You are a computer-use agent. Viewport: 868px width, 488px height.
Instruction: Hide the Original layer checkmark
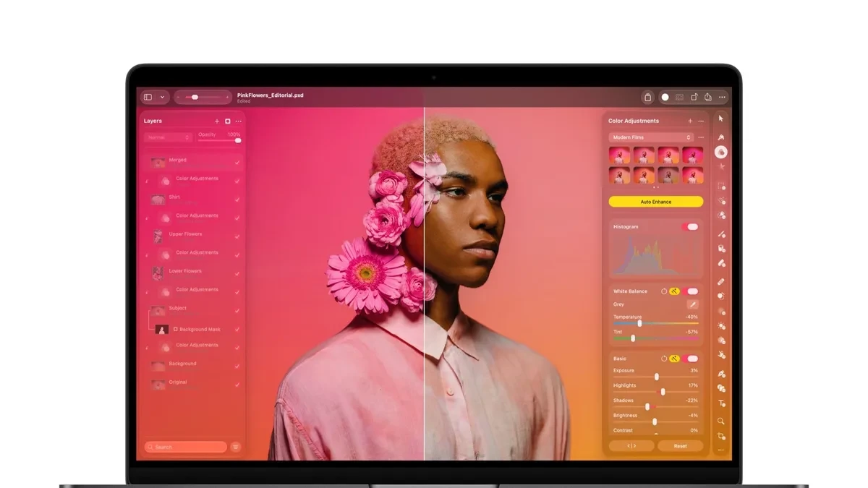pyautogui.click(x=237, y=385)
